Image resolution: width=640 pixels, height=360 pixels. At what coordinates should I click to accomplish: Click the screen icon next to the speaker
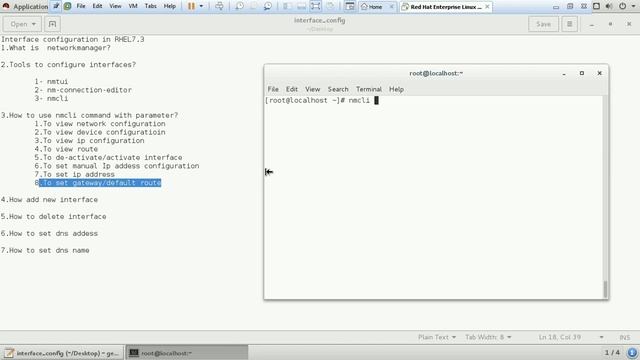click(596, 6)
